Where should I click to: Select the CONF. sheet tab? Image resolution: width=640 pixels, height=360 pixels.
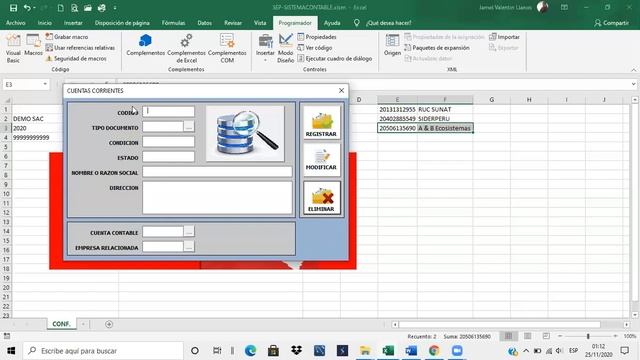pyautogui.click(x=61, y=324)
